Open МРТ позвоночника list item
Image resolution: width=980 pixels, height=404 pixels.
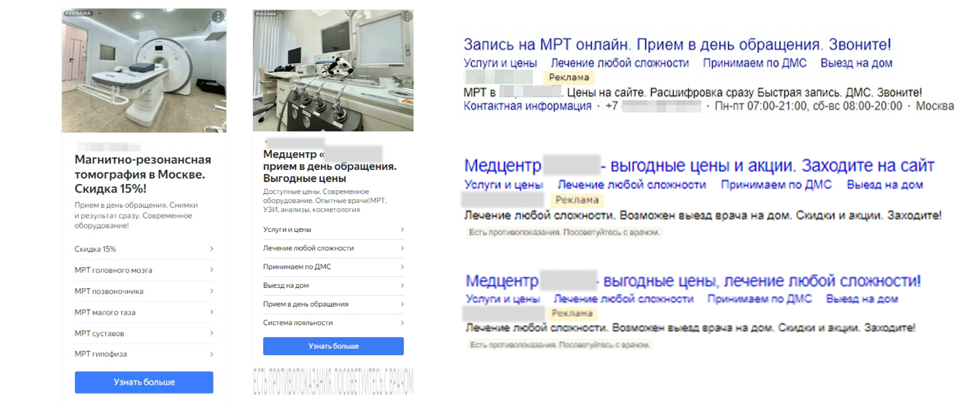pyautogui.click(x=109, y=291)
